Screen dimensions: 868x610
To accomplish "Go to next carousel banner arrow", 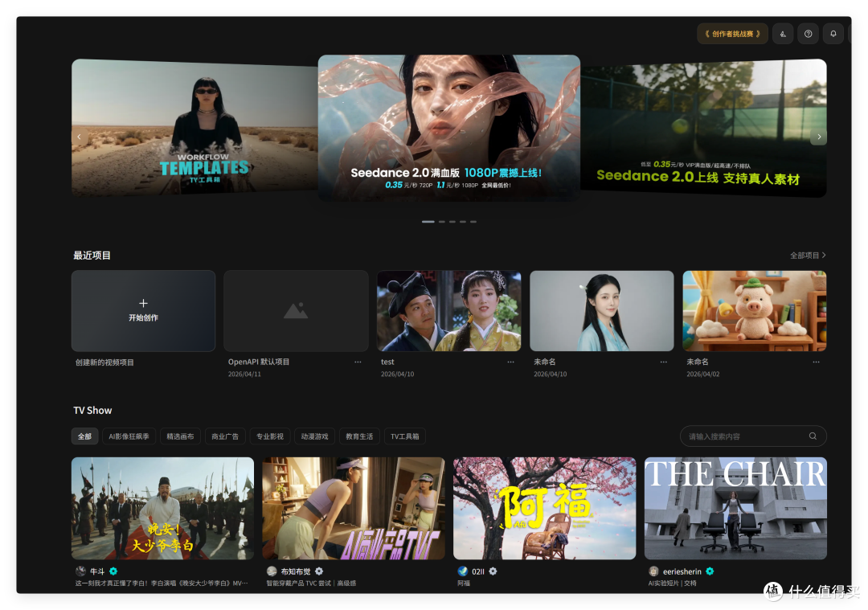I will (x=819, y=136).
